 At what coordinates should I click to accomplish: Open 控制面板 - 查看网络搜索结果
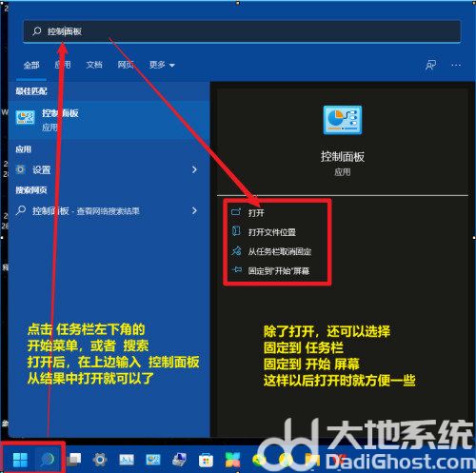tap(109, 210)
